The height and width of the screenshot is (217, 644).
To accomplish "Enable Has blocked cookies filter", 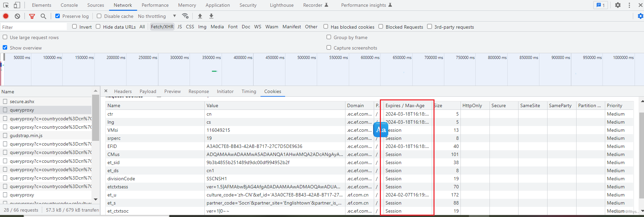I will (326, 27).
